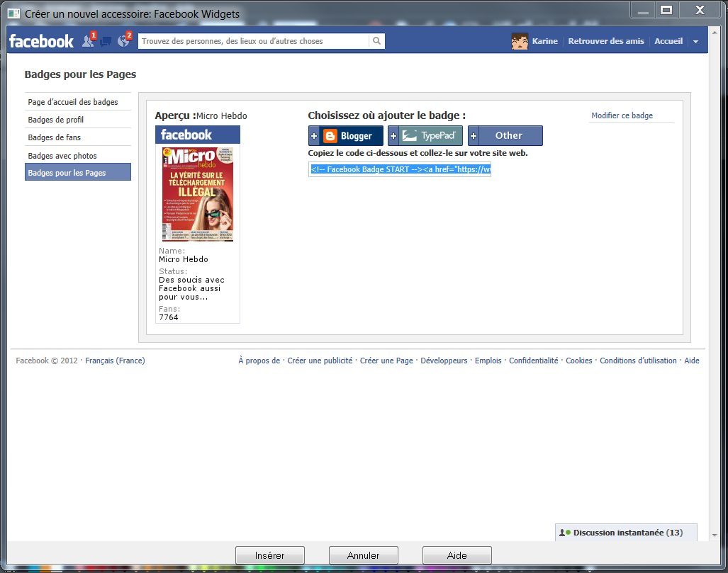Click Retrouver des amis
The image size is (728, 573).
tap(606, 41)
